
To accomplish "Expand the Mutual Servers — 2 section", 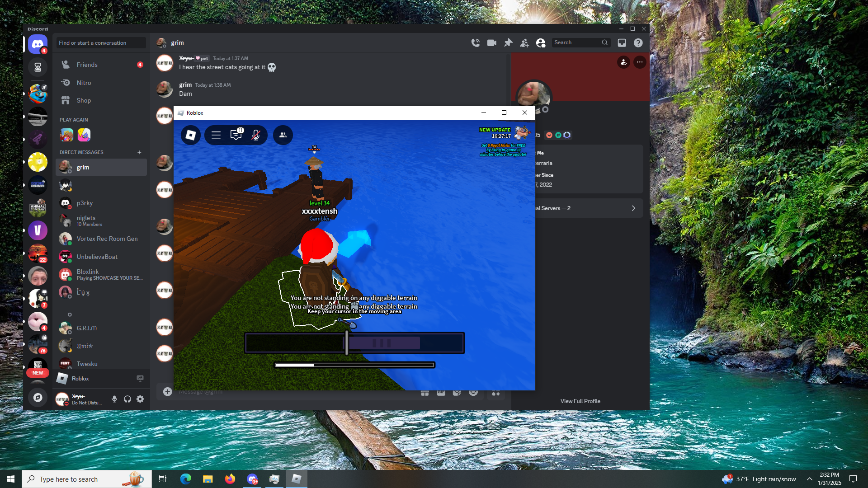I will (x=589, y=208).
